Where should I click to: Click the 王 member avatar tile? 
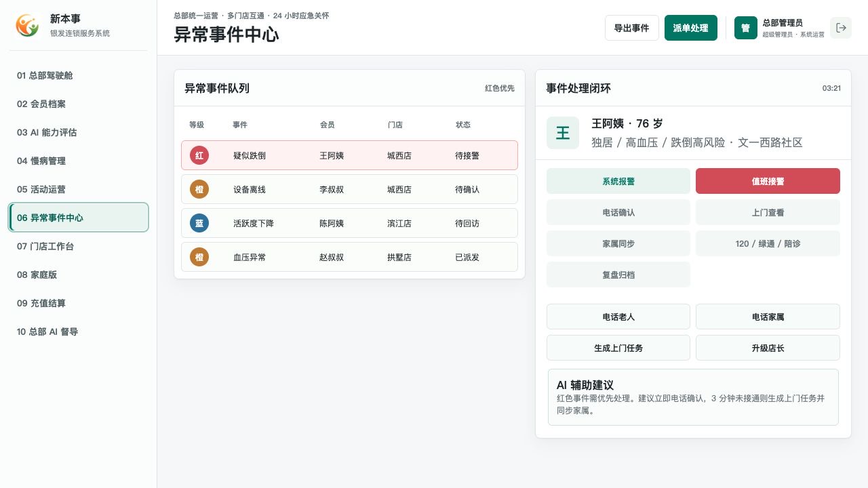563,133
